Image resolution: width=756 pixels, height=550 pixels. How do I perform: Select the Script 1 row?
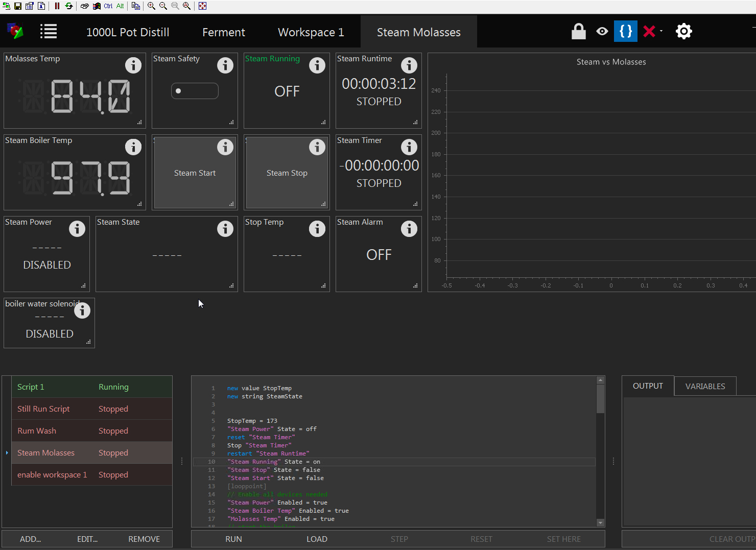92,387
